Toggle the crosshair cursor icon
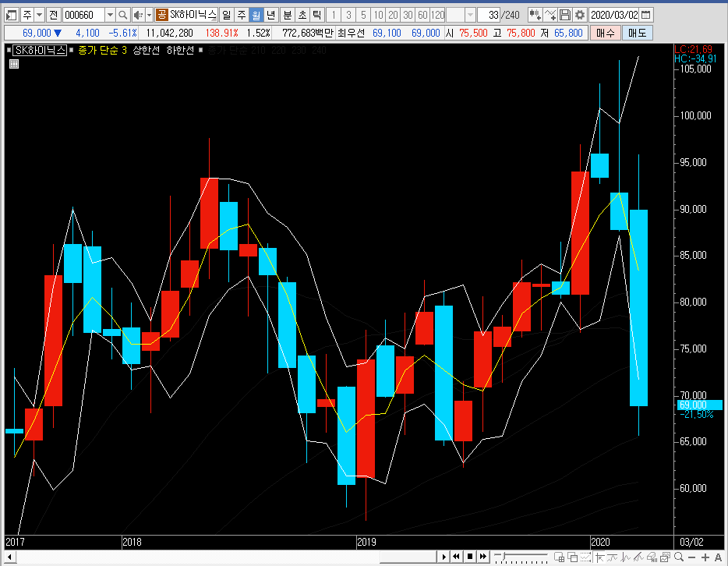Viewport: 728px width, 566px height. pyautogui.click(x=599, y=557)
